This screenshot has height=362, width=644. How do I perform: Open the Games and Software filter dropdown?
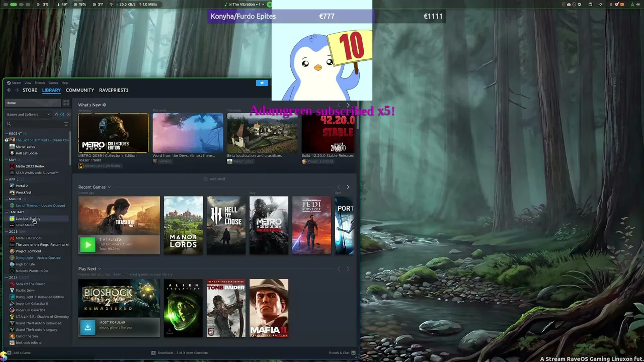tap(28, 115)
